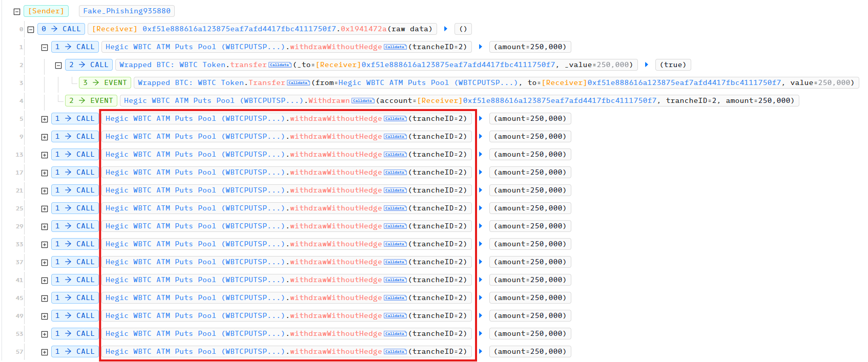Click the '2 → EVENT' badge

coord(91,101)
